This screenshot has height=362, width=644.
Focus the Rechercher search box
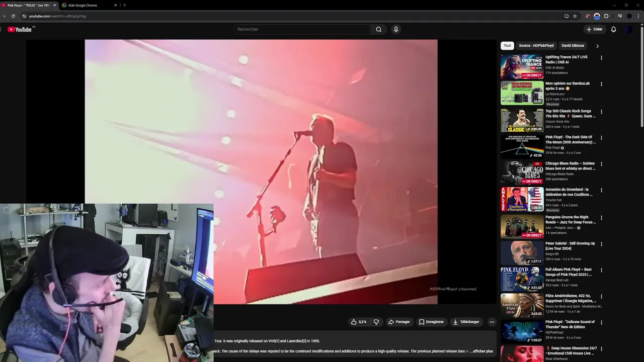tap(303, 29)
